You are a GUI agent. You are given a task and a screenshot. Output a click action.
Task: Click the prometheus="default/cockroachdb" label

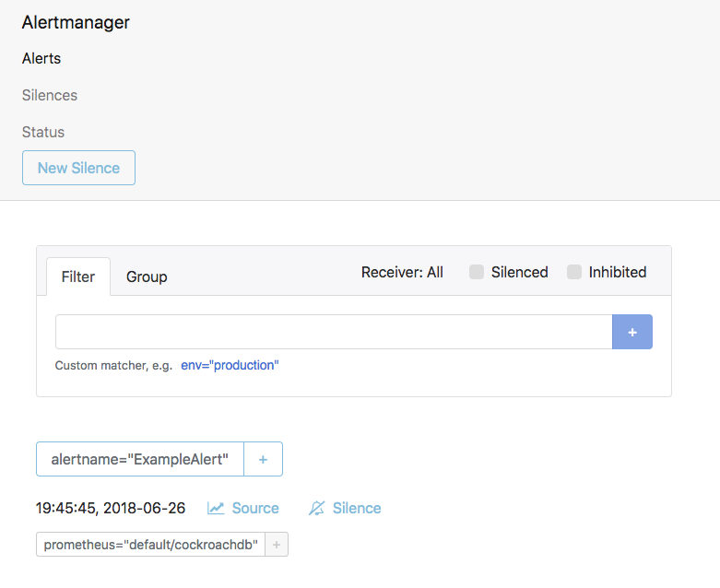(150, 545)
